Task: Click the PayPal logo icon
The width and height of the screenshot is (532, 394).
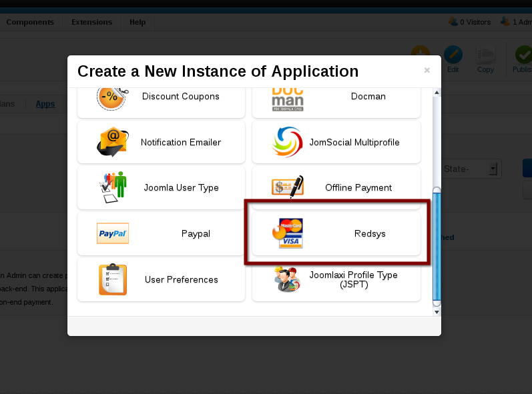Action: coord(113,233)
